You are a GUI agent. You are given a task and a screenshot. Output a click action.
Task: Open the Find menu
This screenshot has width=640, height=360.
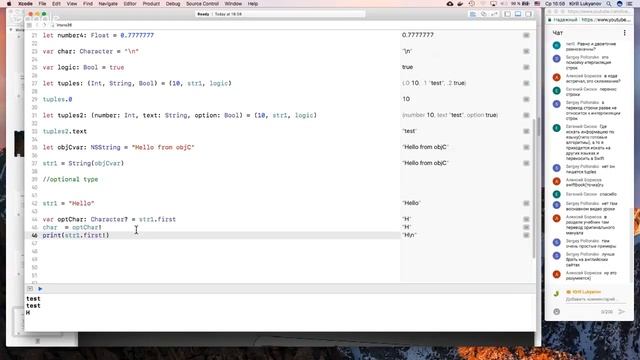(x=88, y=4)
